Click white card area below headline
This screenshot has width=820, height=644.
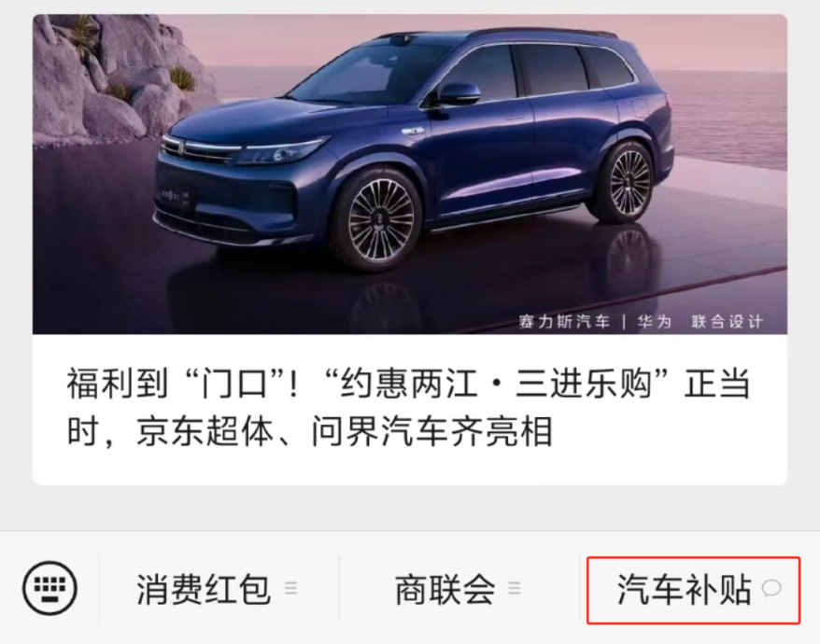tap(410, 468)
